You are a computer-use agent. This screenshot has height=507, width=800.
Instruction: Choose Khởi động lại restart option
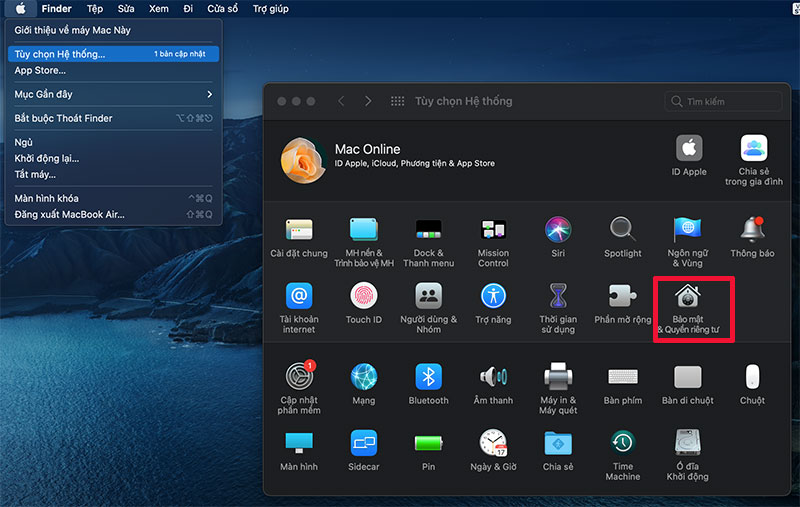(113, 158)
